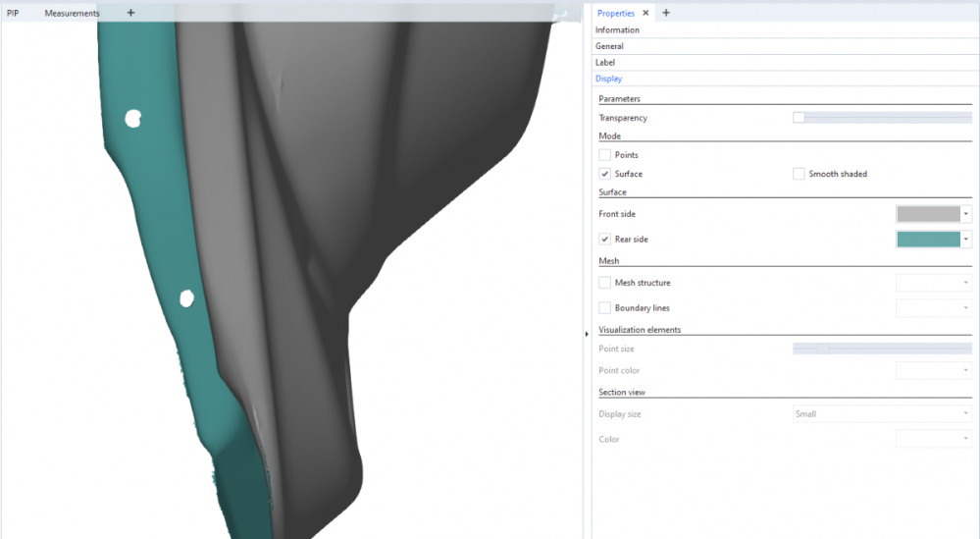Uncheck the Rear side checkbox
The height and width of the screenshot is (539, 980).
(x=604, y=240)
